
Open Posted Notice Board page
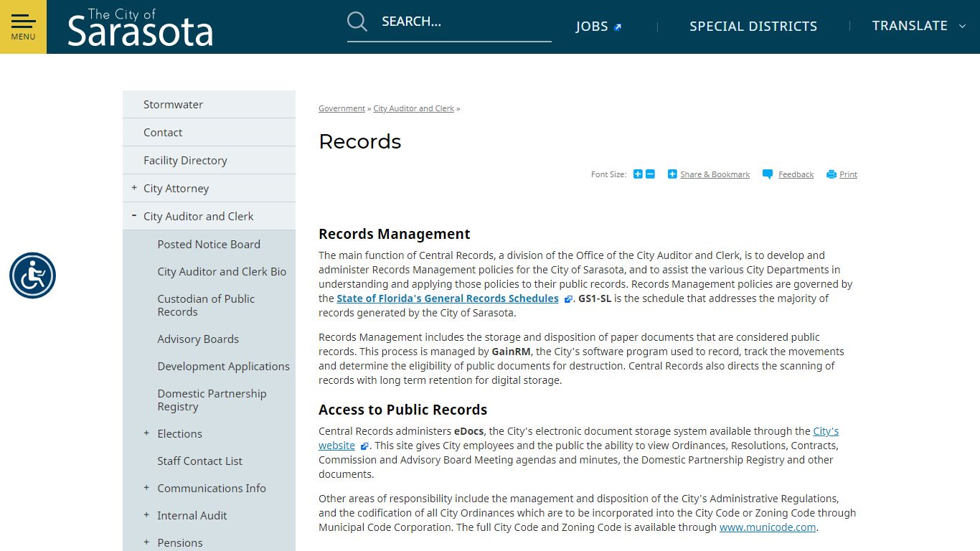[209, 244]
